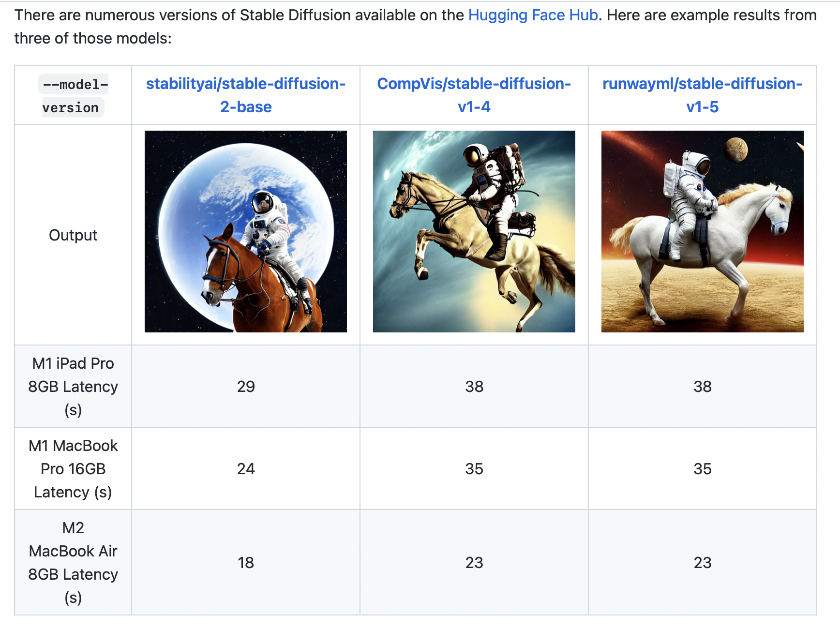Viewport: 840px width, 630px height.
Task: Open the Hugging Face Hub link
Action: click(533, 15)
